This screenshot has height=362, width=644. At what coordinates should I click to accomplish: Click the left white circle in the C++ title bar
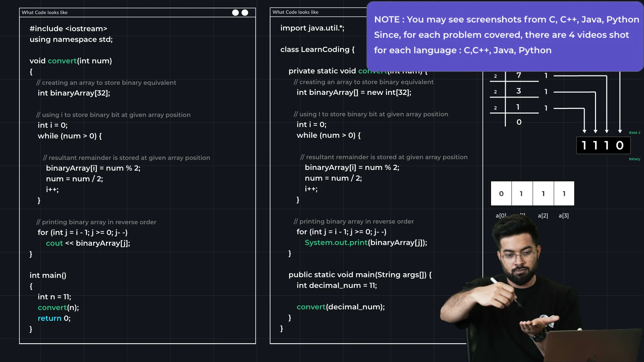[235, 12]
